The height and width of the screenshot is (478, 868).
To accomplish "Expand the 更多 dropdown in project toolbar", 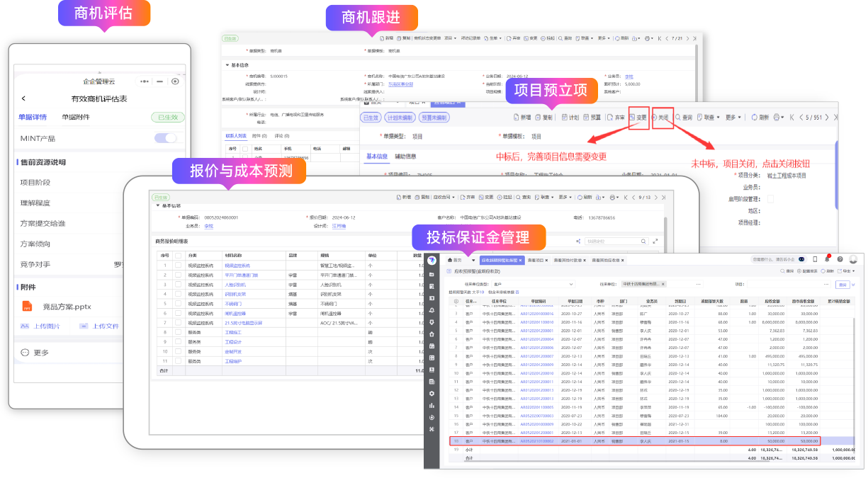I will (x=733, y=118).
